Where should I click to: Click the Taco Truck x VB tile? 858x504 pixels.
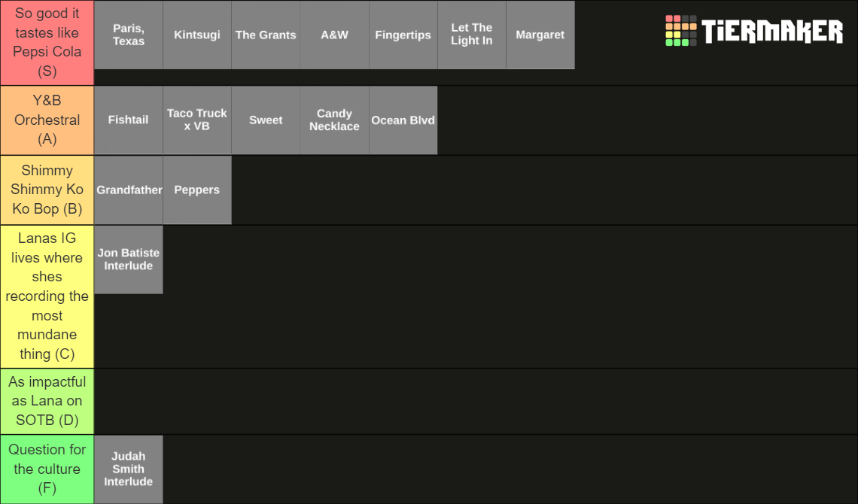click(197, 120)
